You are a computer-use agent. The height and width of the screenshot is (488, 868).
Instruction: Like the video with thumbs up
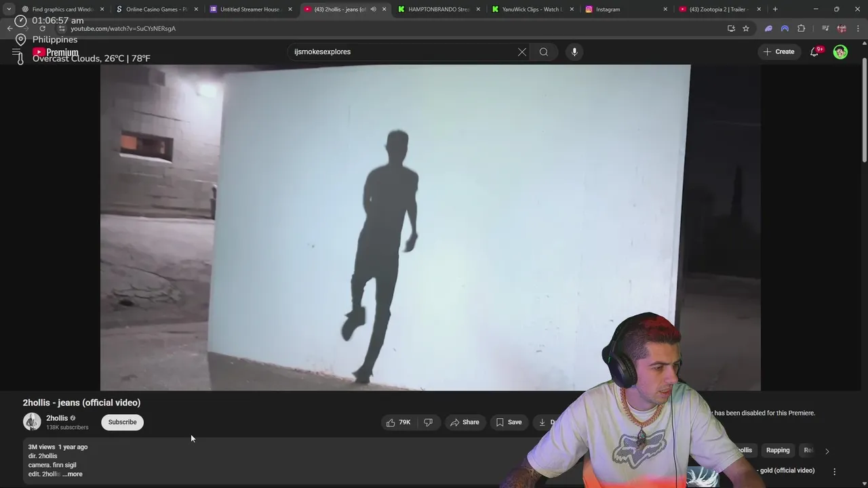[x=399, y=422]
